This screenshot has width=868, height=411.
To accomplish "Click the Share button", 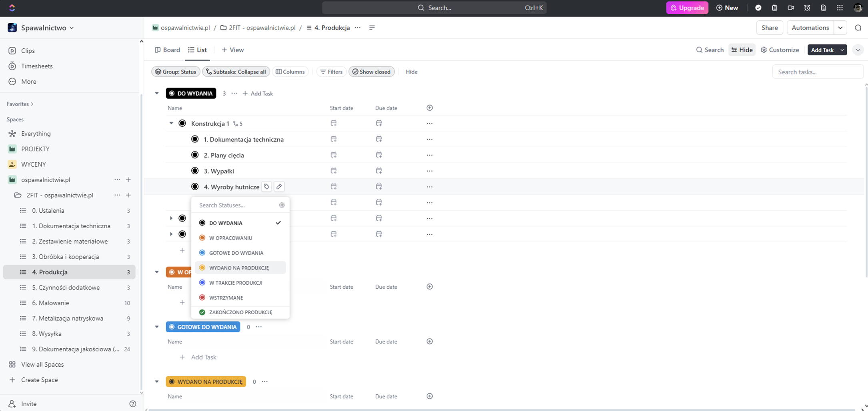I will pos(769,28).
